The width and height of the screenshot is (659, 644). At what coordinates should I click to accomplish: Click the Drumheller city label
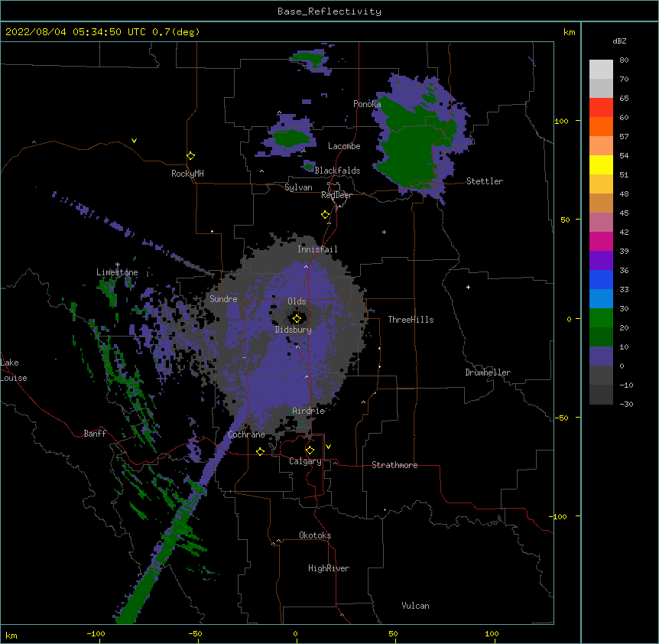(488, 372)
